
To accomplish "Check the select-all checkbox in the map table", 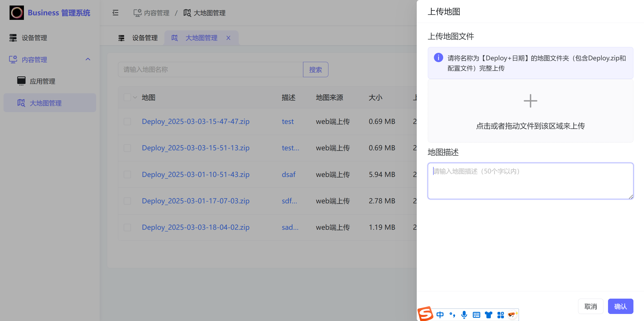I will pos(127,97).
